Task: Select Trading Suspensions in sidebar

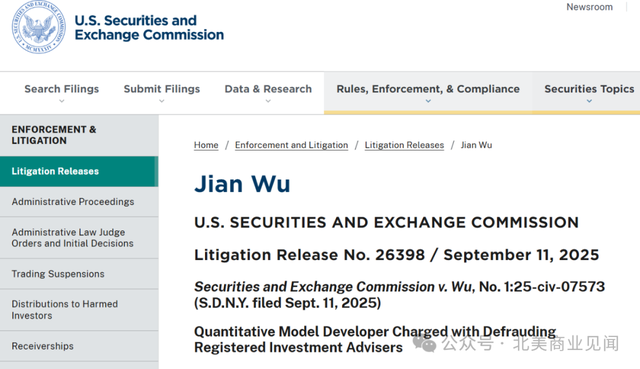Action: (79, 274)
